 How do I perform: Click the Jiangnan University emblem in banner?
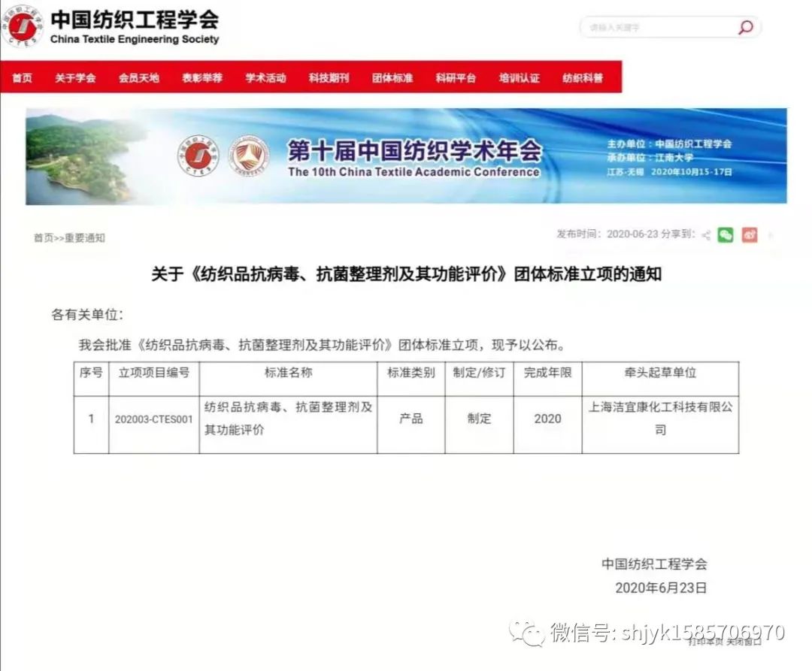click(x=249, y=156)
